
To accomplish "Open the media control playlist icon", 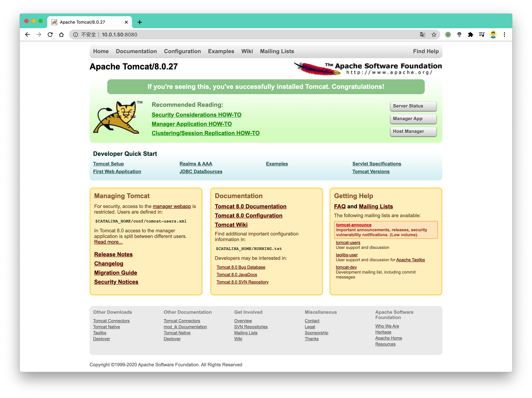I will click(x=482, y=35).
